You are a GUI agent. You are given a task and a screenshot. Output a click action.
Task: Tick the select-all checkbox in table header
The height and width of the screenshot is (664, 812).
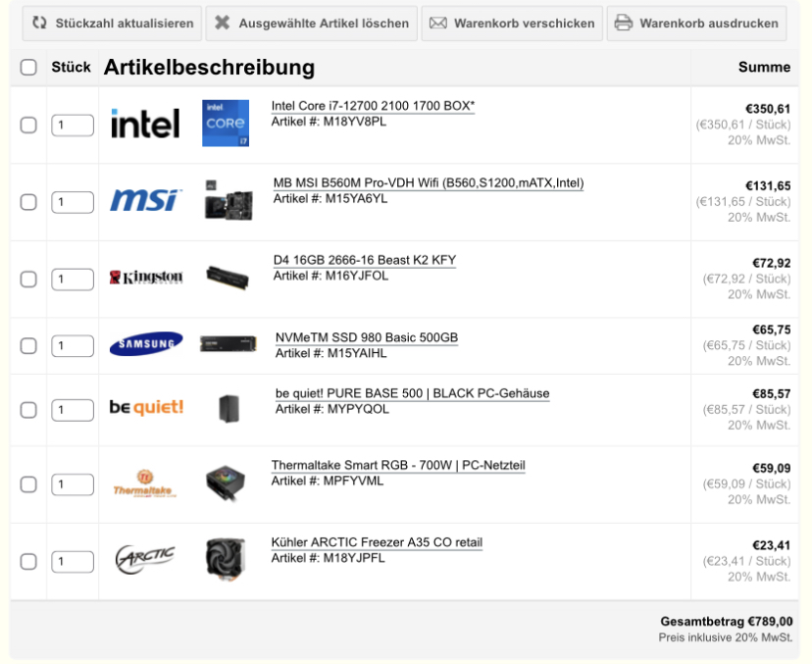28,68
